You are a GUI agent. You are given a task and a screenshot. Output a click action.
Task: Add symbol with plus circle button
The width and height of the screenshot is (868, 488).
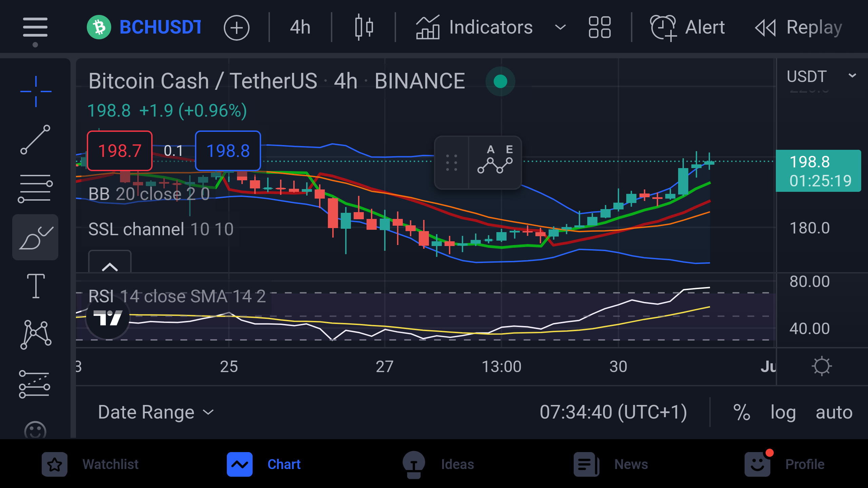tap(237, 27)
